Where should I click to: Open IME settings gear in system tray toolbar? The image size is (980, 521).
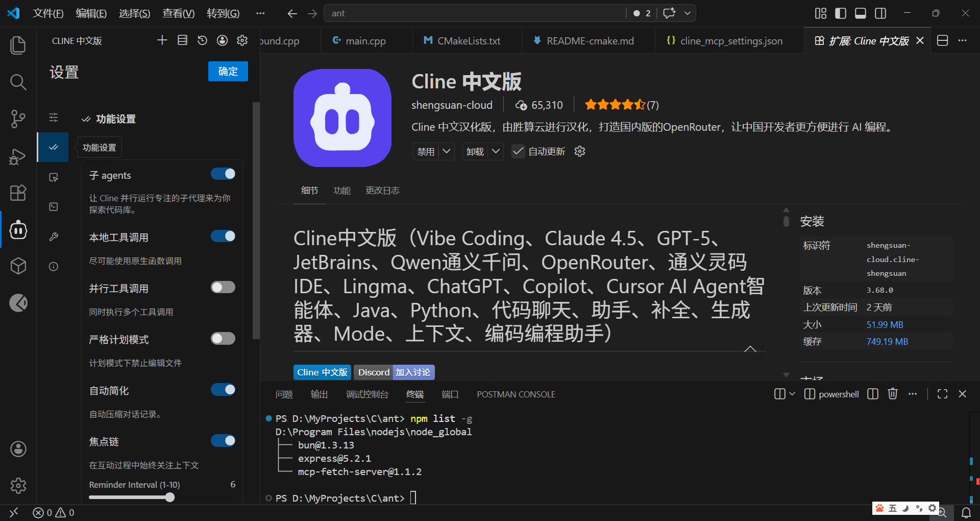tap(932, 508)
